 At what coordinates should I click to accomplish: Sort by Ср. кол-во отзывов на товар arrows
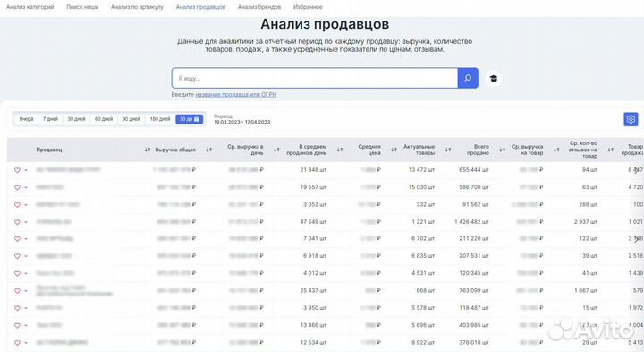coord(611,150)
